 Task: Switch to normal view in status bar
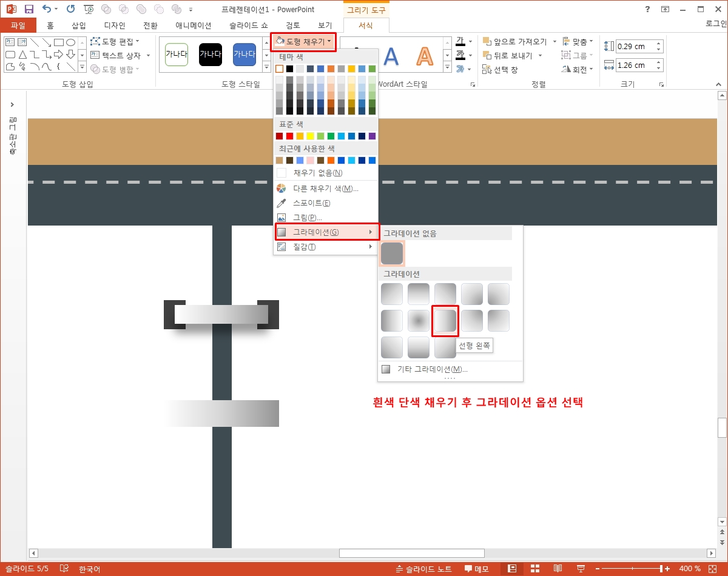click(x=512, y=569)
